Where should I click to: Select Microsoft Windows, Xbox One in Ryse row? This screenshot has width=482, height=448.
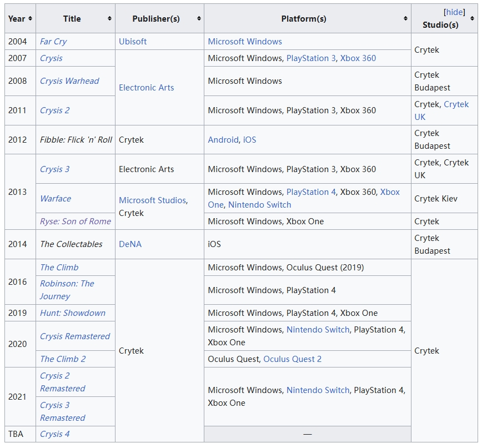(x=266, y=222)
